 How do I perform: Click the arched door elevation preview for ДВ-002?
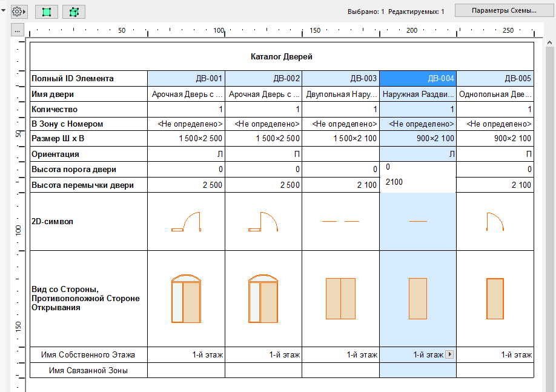click(x=263, y=299)
